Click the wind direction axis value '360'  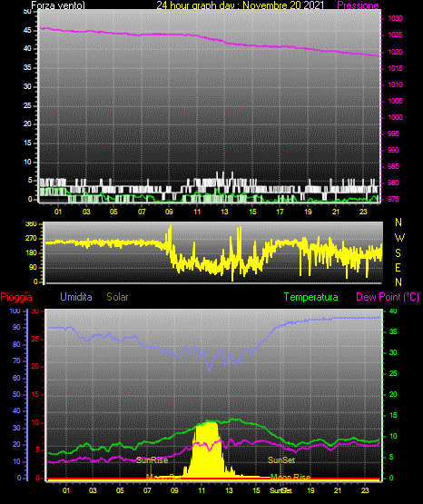(31, 224)
